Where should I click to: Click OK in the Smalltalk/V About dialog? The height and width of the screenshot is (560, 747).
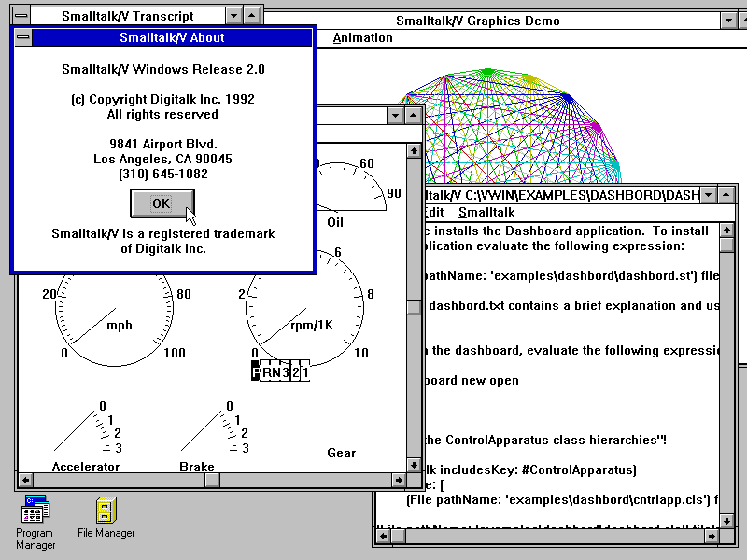(162, 203)
